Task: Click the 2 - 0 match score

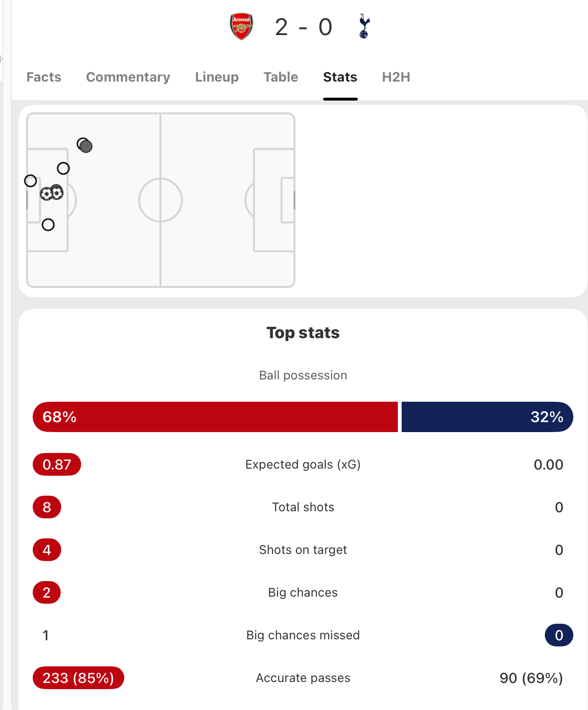Action: 303,27
